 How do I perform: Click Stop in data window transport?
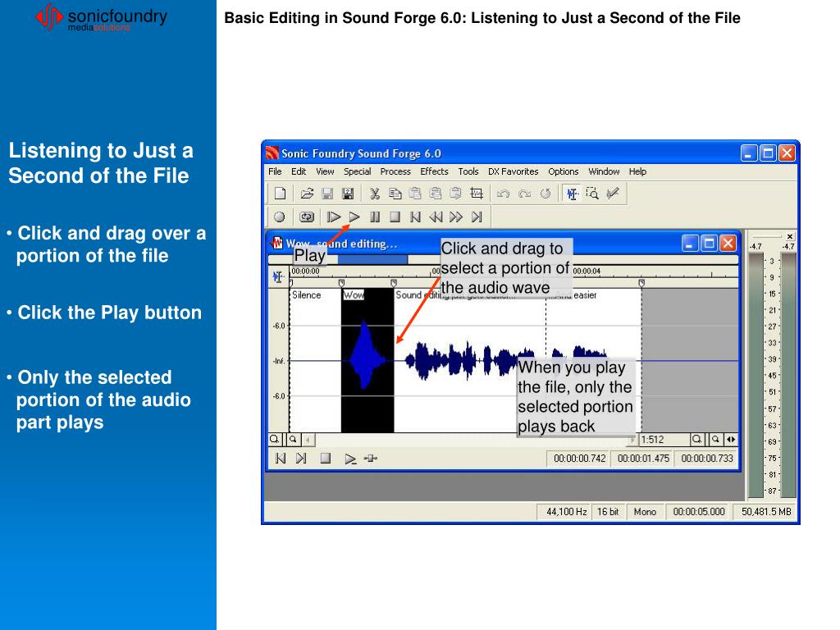(325, 459)
